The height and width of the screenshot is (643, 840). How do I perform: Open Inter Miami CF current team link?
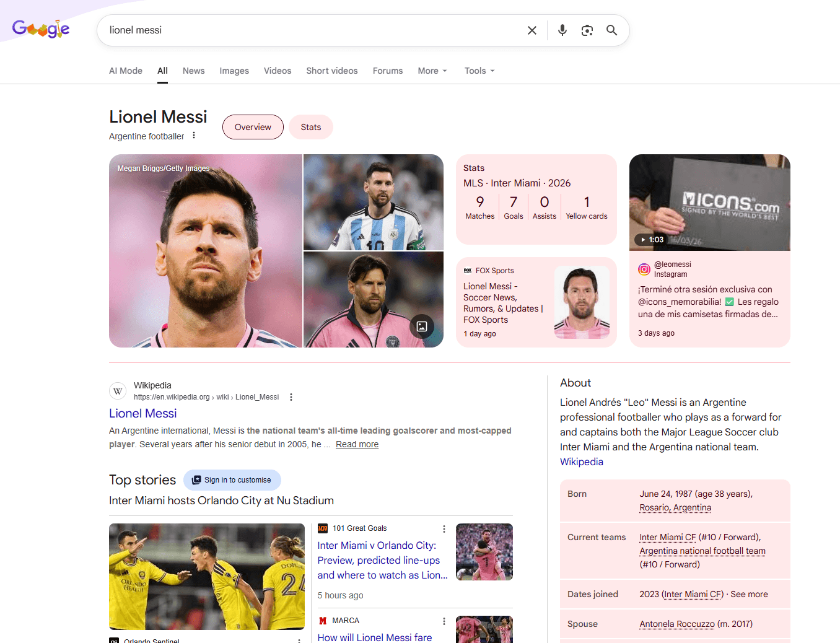668,537
